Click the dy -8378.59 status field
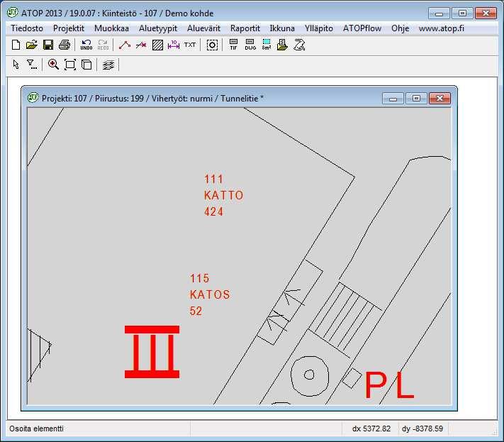 pyautogui.click(x=422, y=429)
